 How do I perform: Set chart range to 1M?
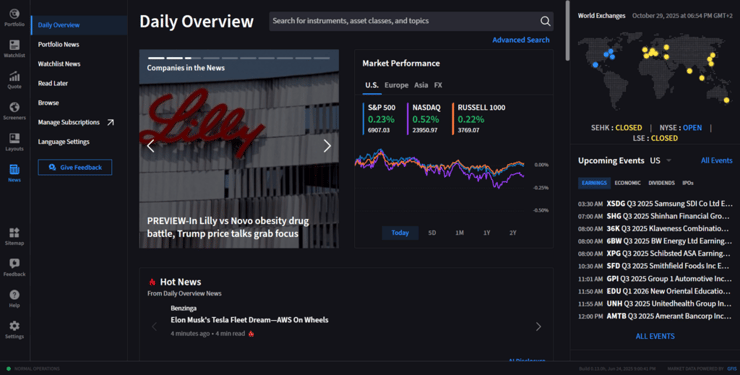[x=459, y=233]
